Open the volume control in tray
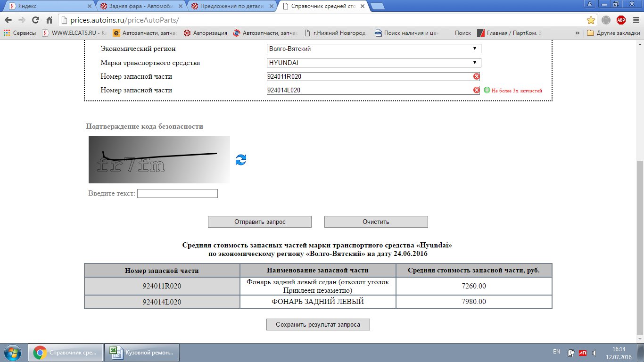This screenshot has width=644, height=362. [x=595, y=352]
